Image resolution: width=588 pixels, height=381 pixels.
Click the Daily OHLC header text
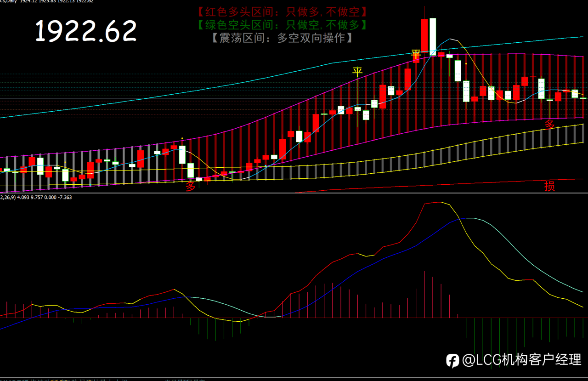click(x=47, y=1)
